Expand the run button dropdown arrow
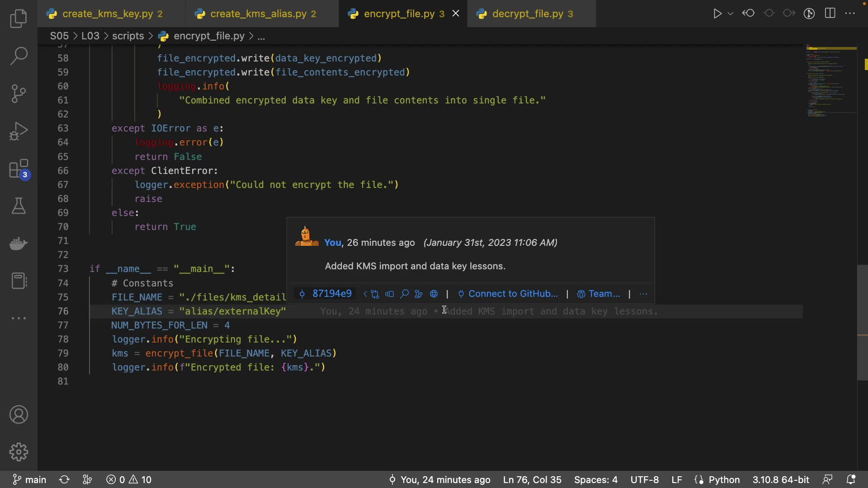The width and height of the screenshot is (868, 488). pos(730,14)
